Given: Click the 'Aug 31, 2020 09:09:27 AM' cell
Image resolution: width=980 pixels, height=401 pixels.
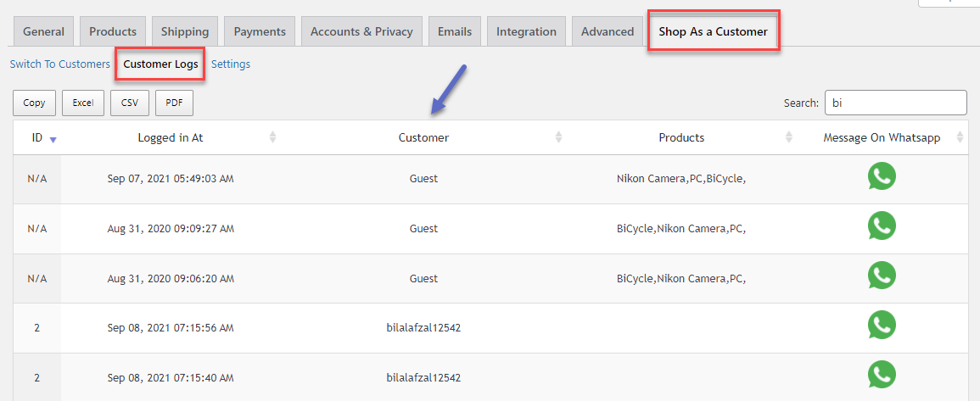Looking at the screenshot, I should 171,229.
